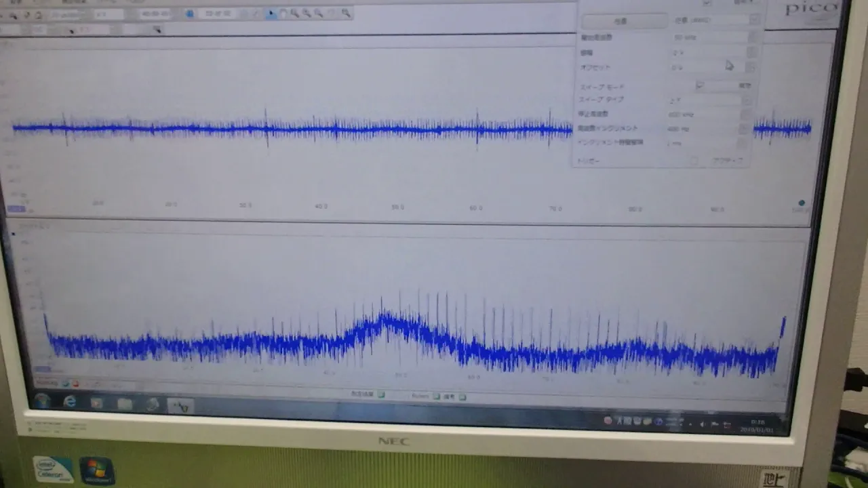Click the PicoScope taskbar button
This screenshot has width=868, height=488.
click(180, 405)
